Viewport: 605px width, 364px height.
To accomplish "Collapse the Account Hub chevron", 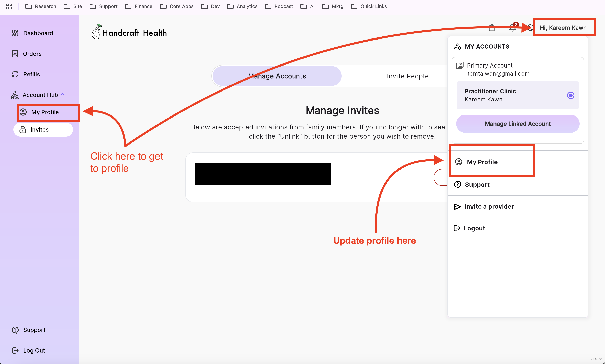I will click(63, 95).
